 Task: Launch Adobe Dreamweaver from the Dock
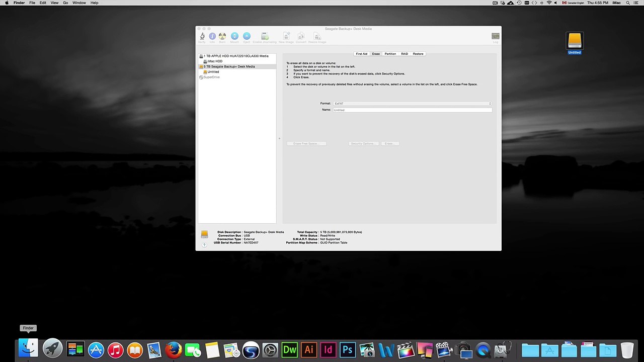[x=290, y=349]
